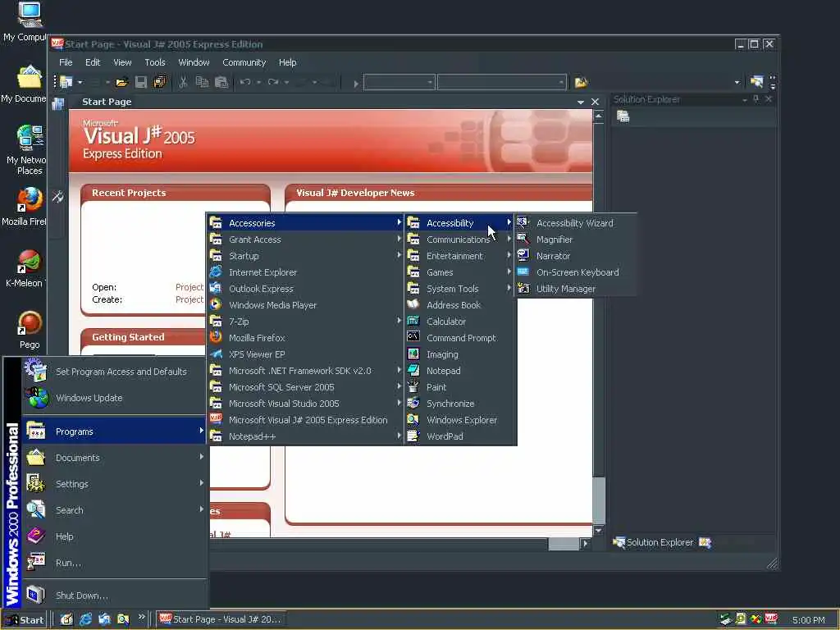This screenshot has height=630, width=840.
Task: Click the Undo toolbar icon
Action: tap(245, 82)
